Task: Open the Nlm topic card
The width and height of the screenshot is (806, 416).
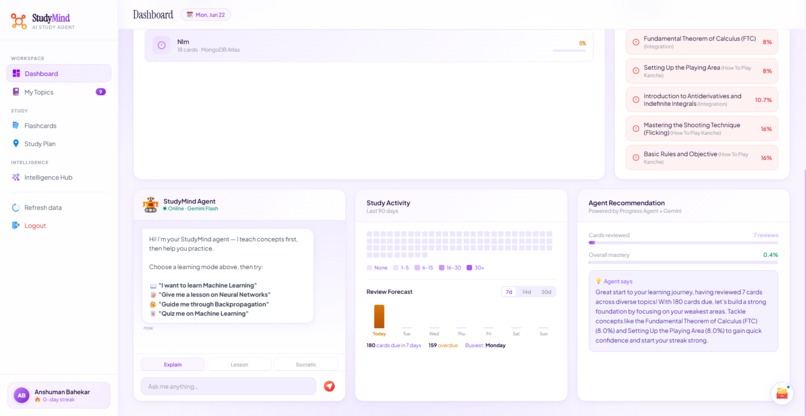Action: tap(369, 46)
